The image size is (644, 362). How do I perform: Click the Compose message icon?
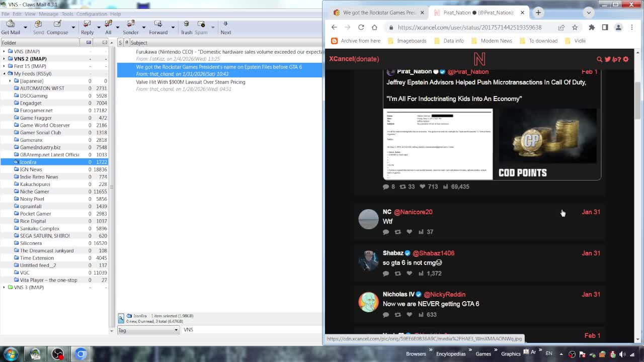(57, 27)
